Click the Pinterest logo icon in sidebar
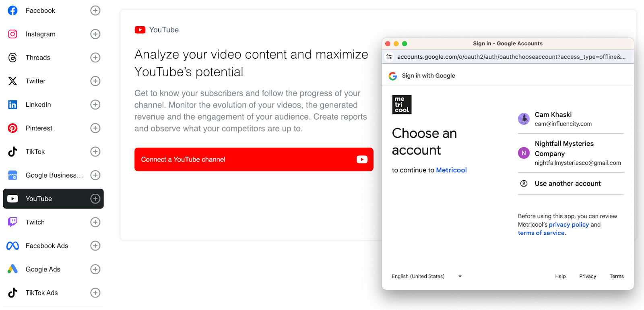Screen dimensions: 644x310 [x=12, y=128]
